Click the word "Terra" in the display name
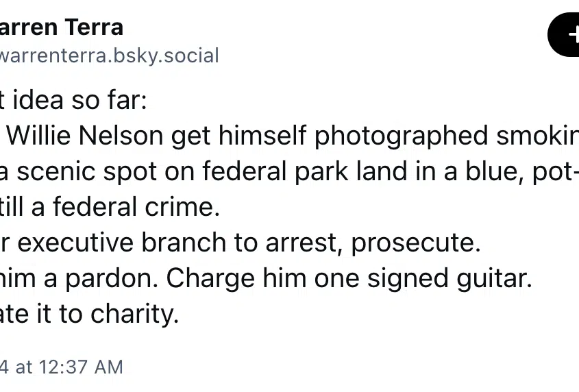This screenshot has width=579, height=392. pos(94,27)
